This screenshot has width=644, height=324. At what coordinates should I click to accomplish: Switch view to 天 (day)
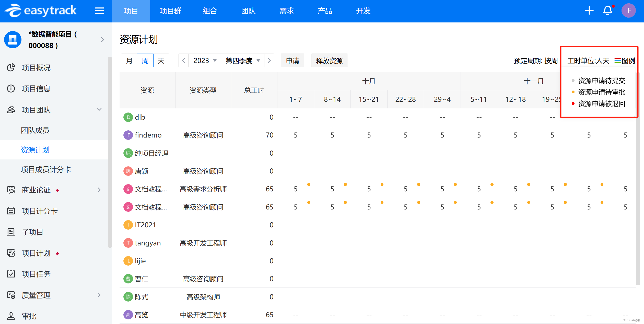point(161,61)
